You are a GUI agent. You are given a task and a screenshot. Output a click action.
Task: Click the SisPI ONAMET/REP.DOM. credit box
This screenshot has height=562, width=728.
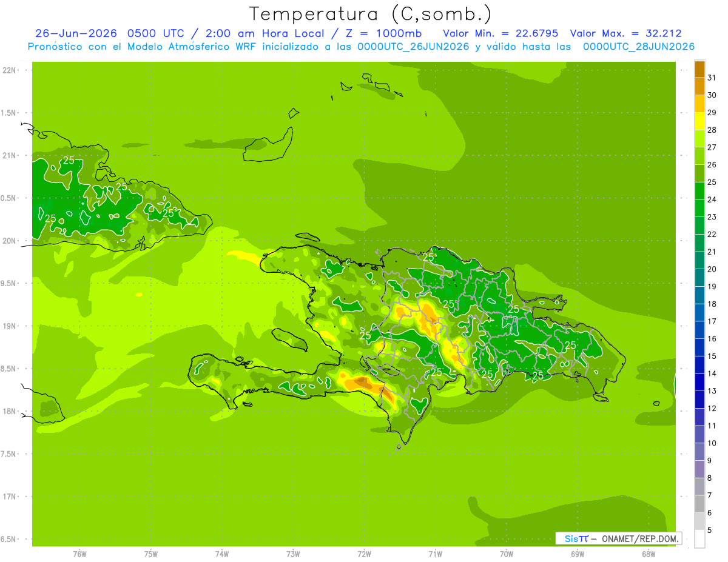618,538
